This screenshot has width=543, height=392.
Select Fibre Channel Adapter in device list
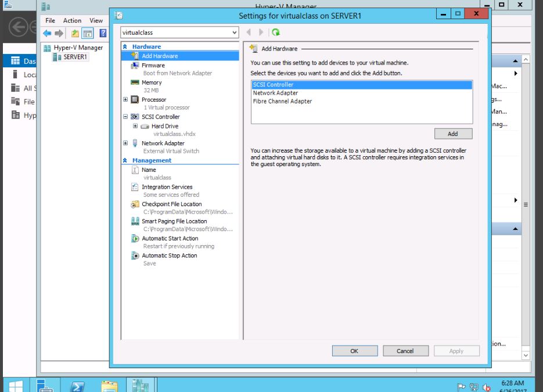362,101
